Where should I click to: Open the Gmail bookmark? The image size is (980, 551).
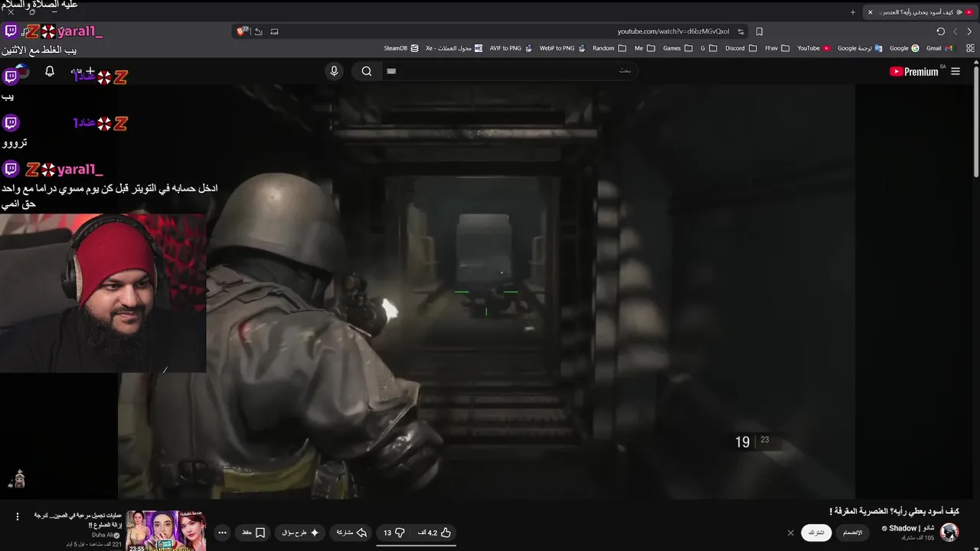tap(939, 48)
